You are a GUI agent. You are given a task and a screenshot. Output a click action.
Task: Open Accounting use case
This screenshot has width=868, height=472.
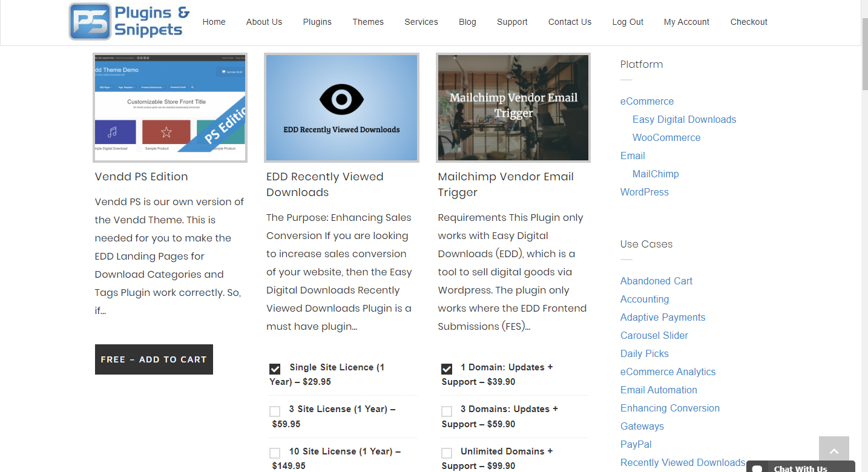tap(645, 299)
